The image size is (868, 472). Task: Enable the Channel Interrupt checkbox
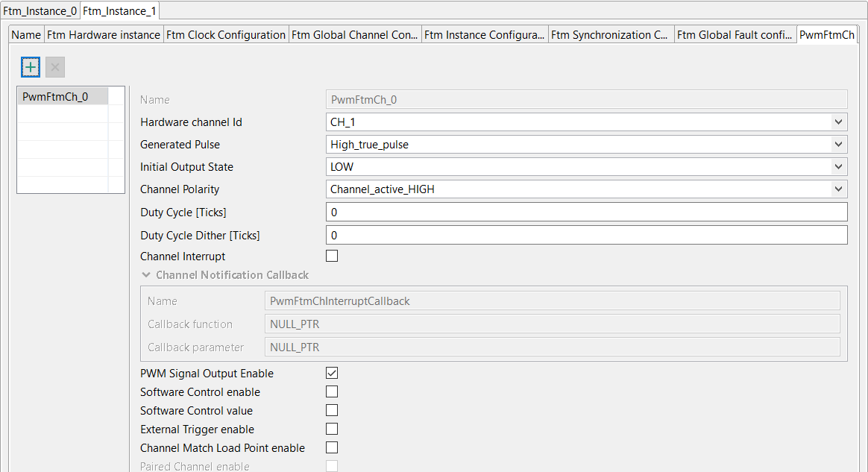331,255
